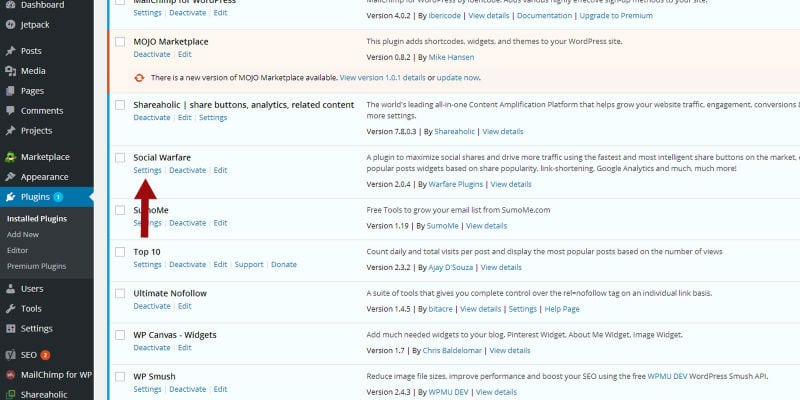Click the Shareaholic sidebar icon
Viewport: 800px width, 400px height.
10,394
